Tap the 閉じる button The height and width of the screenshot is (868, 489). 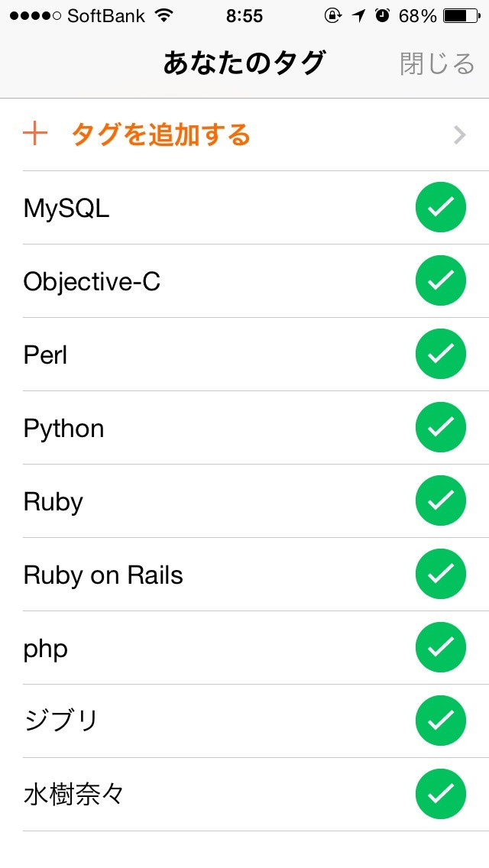437,63
